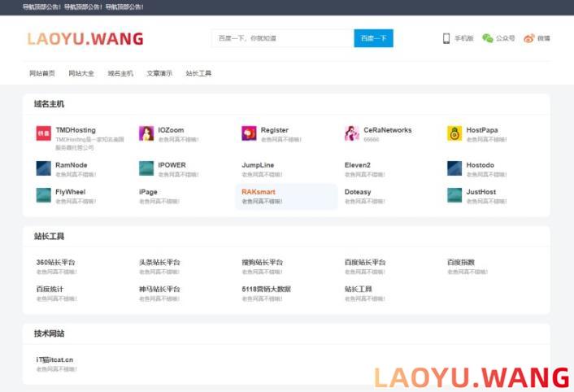Click the Weibo icon in header
The image size is (574, 392).
529,38
